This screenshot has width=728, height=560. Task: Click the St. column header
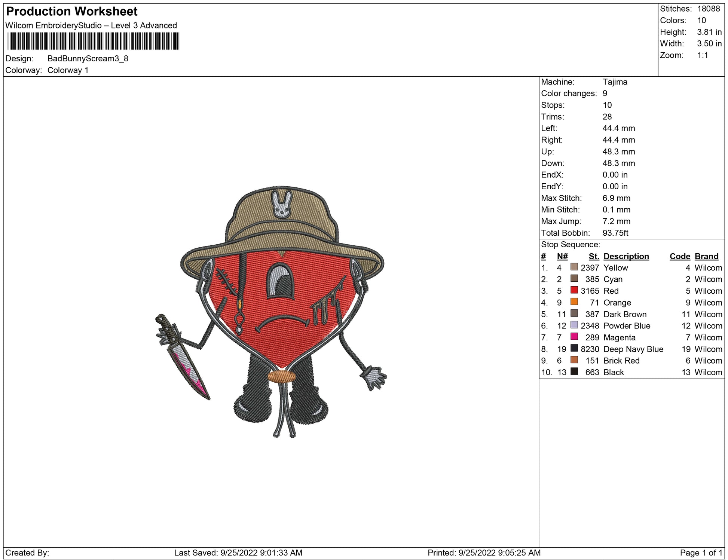pyautogui.click(x=593, y=256)
